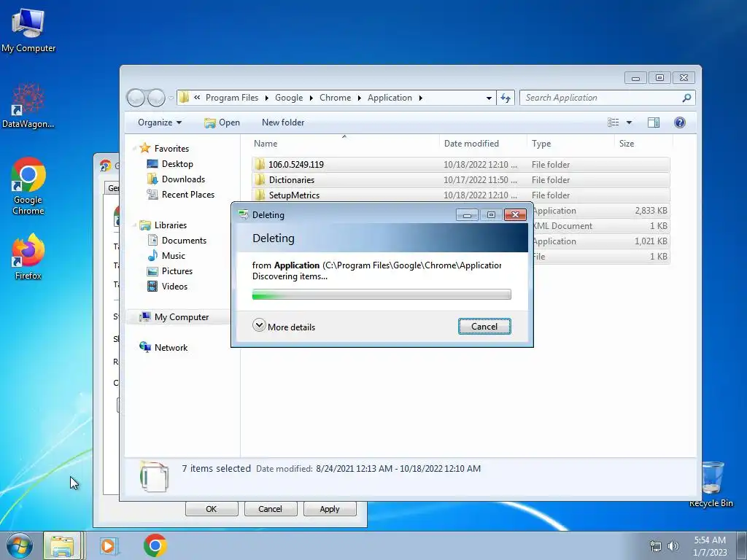Launch Firefox desktop shortcut
Viewport: 747px width, 560px height.
[x=28, y=257]
